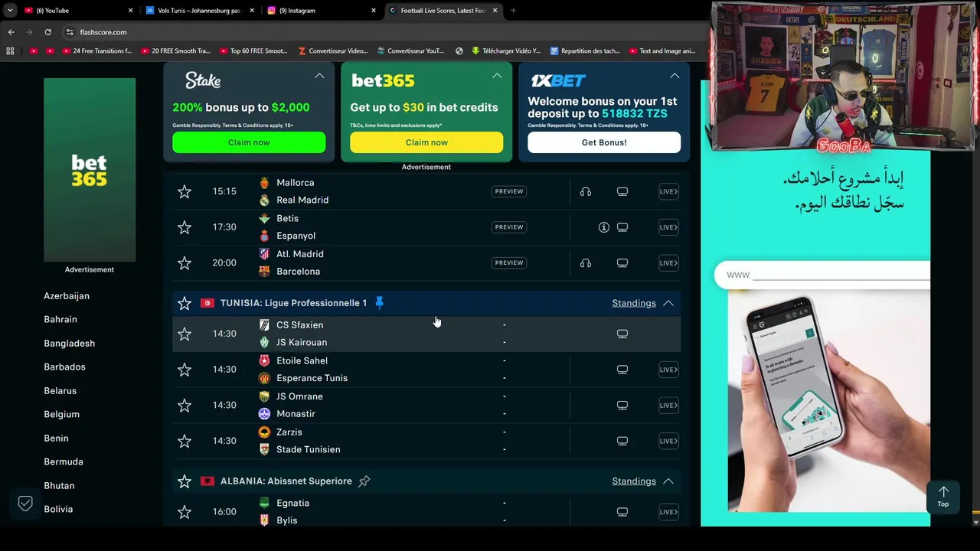Collapse the Albania league section chevron
The image size is (980, 551).
tap(668, 481)
